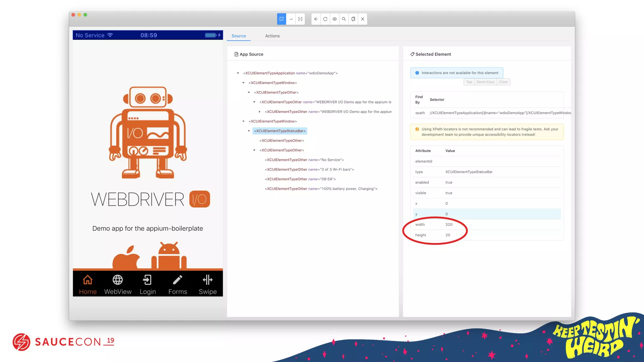Switch to Swipe by Coordinates mode
The image size is (644, 362).
pos(291,19)
